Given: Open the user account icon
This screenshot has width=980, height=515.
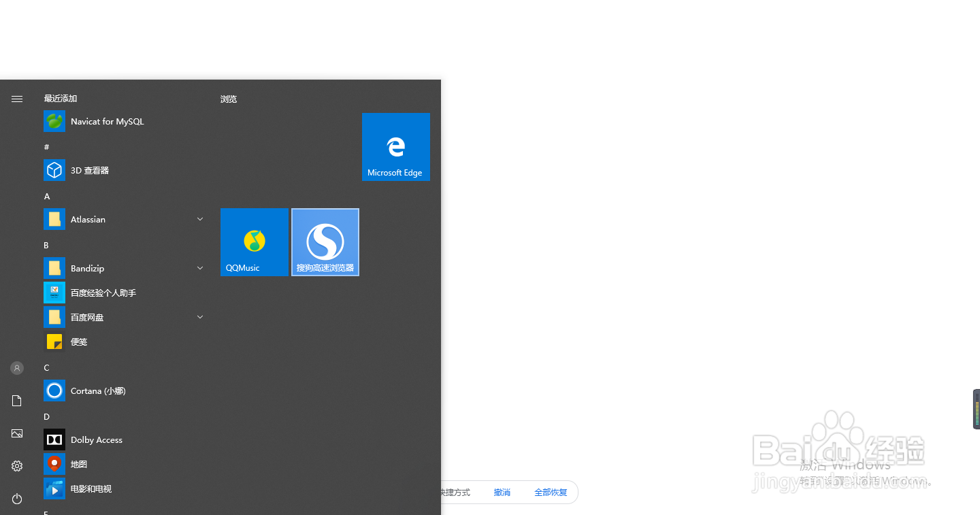Looking at the screenshot, I should point(17,368).
